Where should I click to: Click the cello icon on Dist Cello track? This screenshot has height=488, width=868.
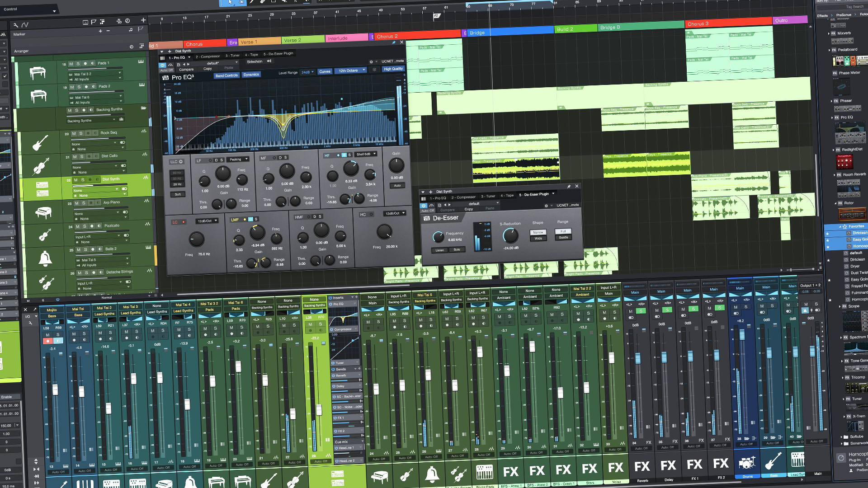[41, 166]
